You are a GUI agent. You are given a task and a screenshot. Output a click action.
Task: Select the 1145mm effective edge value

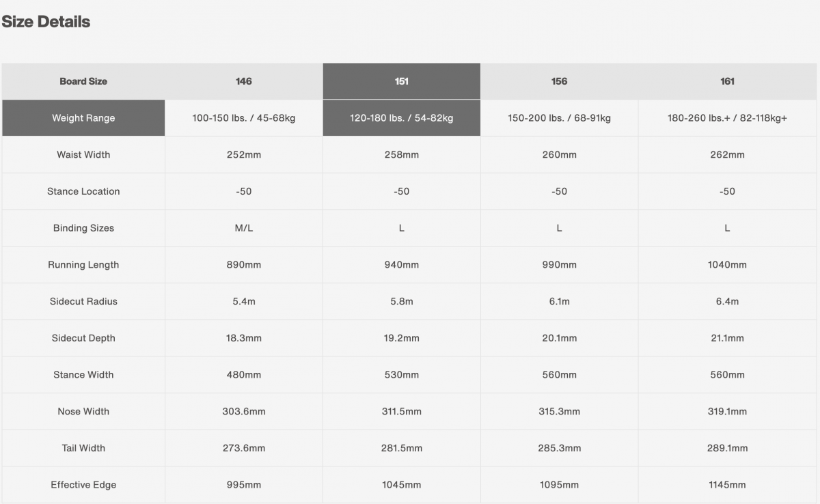pos(728,485)
